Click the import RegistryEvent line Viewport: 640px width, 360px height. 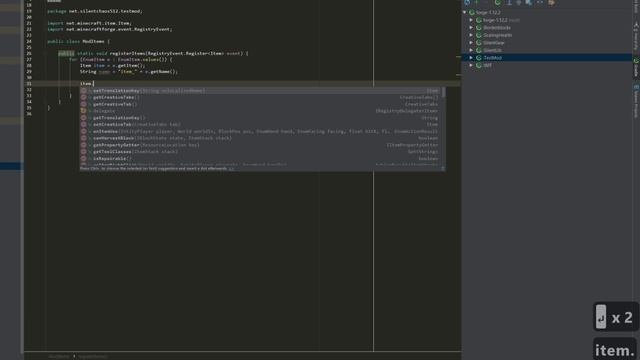(x=109, y=29)
